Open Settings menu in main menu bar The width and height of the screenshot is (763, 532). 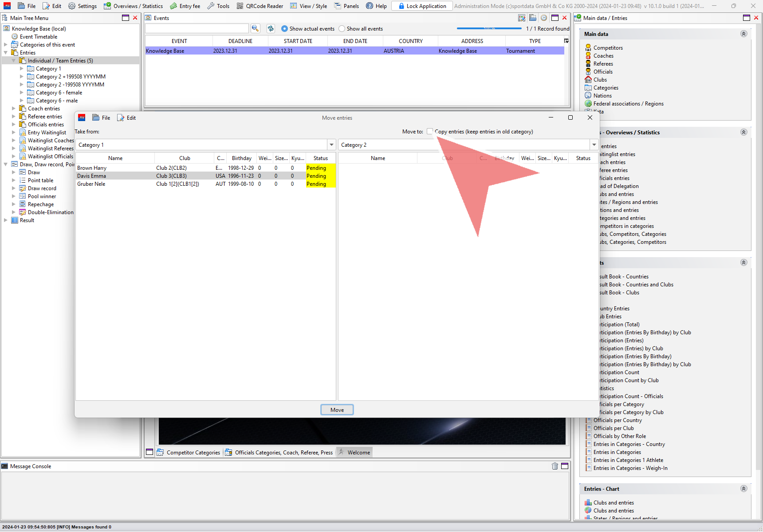pyautogui.click(x=83, y=6)
